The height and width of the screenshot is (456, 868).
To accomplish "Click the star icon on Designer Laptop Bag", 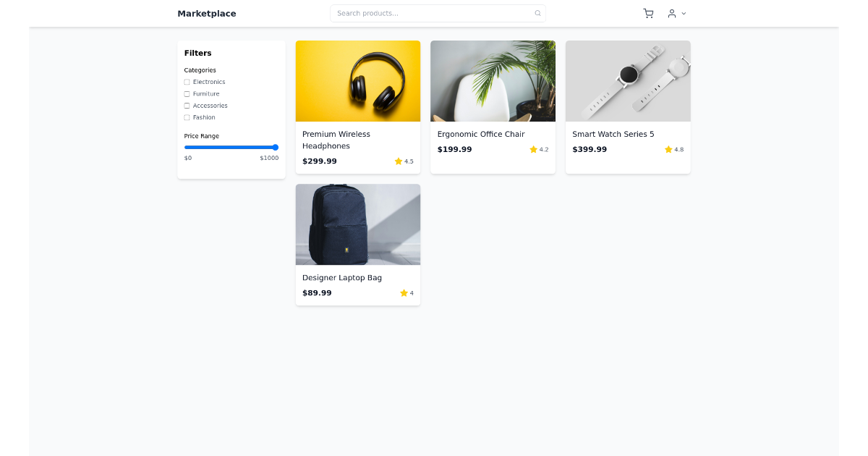I will [404, 293].
